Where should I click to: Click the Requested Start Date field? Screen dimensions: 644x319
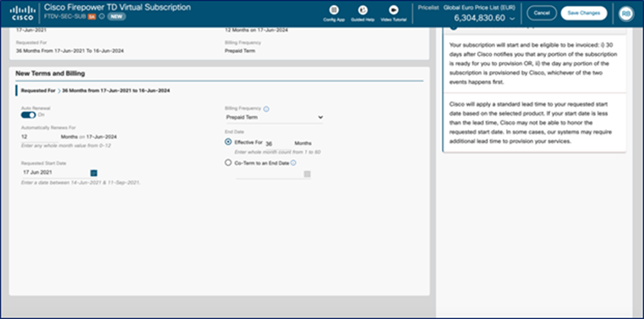55,173
